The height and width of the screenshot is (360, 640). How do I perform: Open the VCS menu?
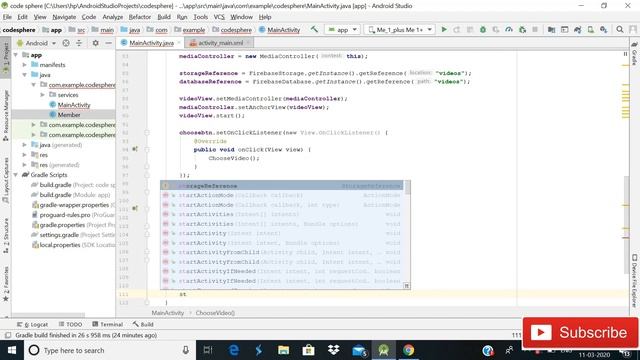pyautogui.click(x=219, y=17)
